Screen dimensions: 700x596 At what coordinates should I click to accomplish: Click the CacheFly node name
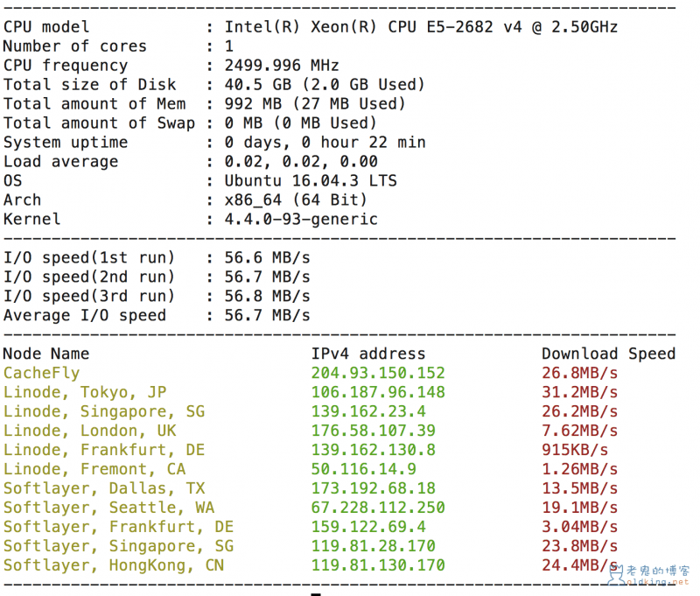click(x=41, y=373)
